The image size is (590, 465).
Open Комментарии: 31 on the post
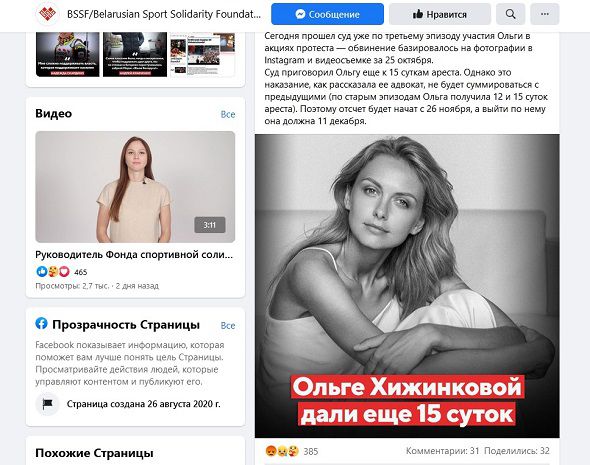tap(442, 451)
